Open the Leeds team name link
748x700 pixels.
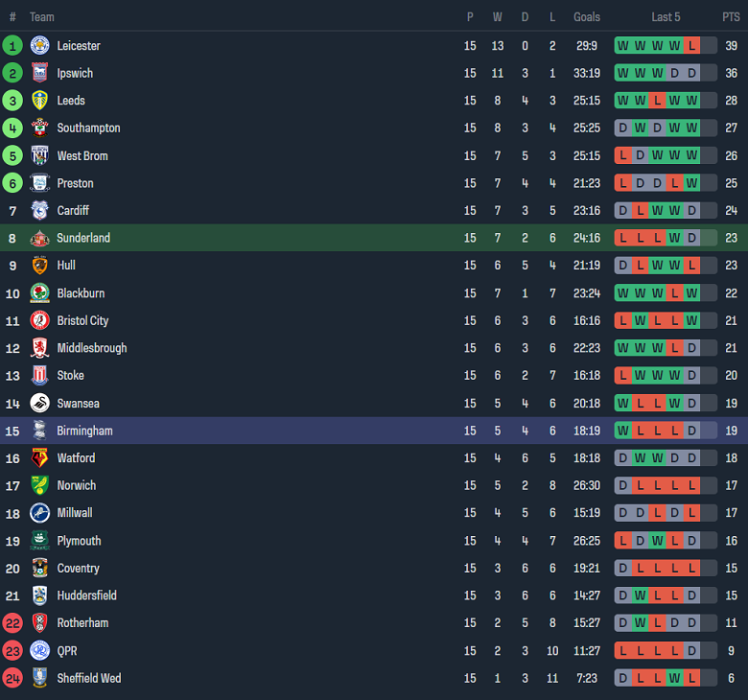tap(71, 101)
